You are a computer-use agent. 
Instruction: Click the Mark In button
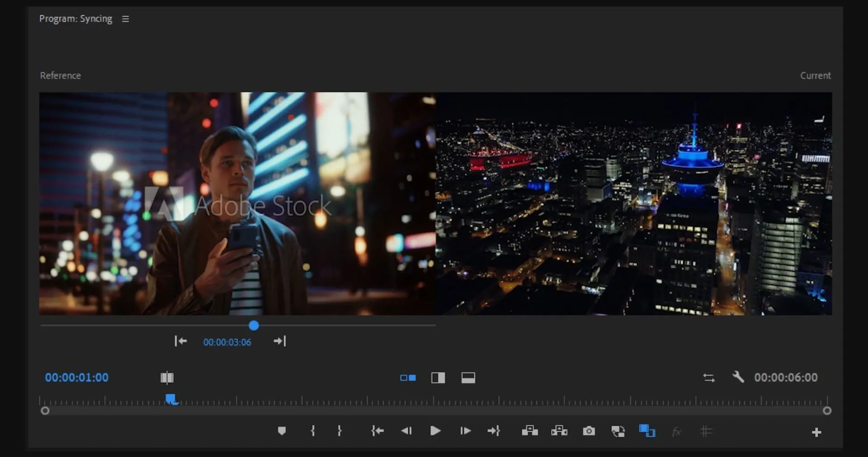312,431
